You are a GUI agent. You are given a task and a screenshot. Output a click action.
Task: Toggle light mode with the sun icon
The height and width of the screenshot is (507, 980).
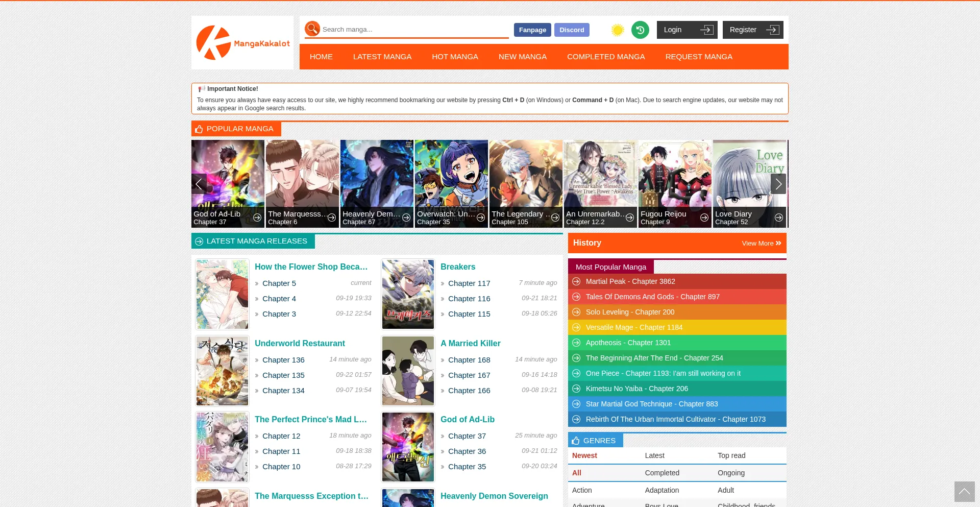tap(618, 30)
